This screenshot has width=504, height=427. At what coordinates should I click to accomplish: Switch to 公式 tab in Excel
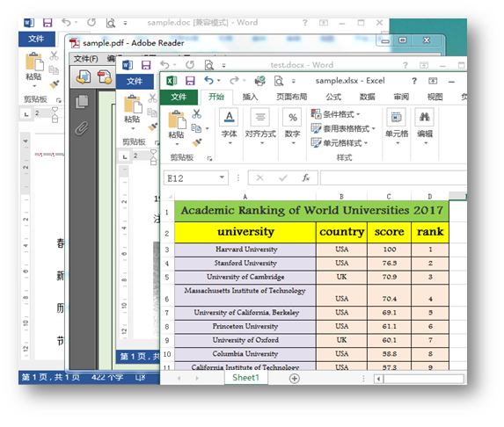333,97
